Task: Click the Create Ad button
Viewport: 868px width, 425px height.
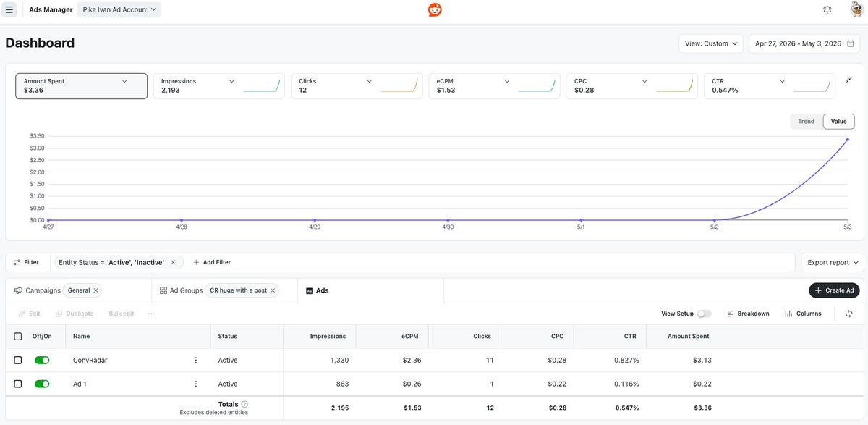Action: coord(834,290)
